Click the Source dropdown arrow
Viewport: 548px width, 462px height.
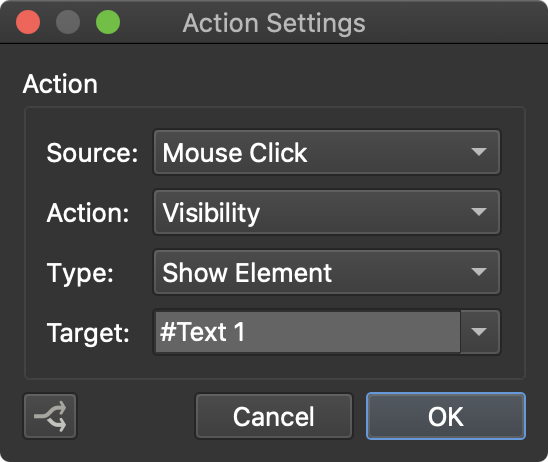point(479,152)
